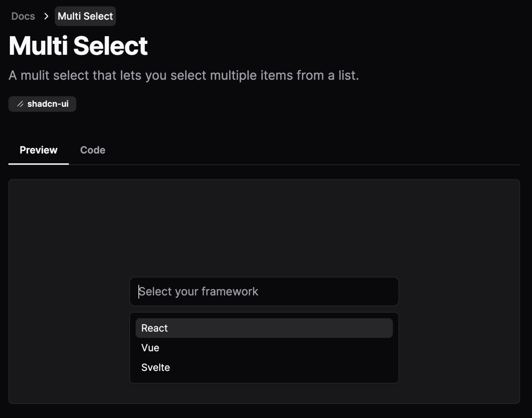Focus the Select your framework input
This screenshot has width=532, height=418.
click(x=264, y=291)
